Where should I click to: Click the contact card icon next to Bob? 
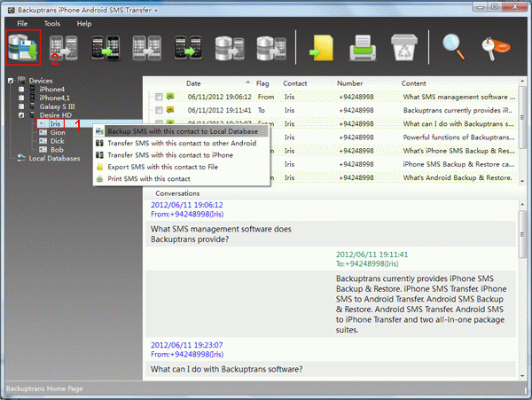[43, 150]
